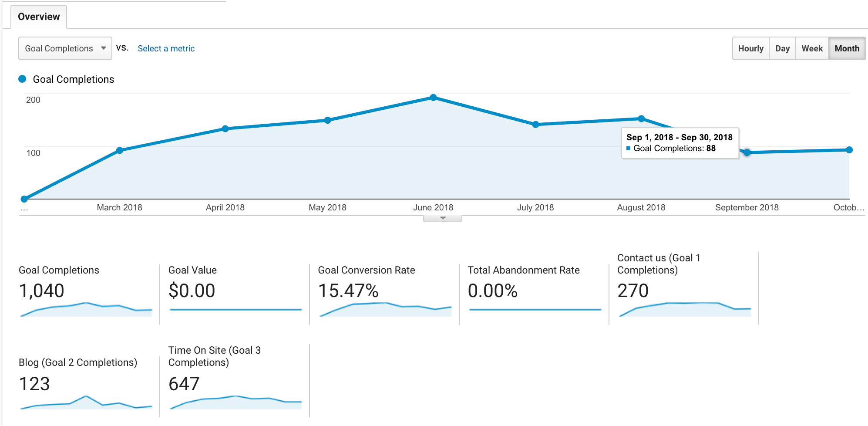
Task: Select the Blog Goal 2 Completions sparkline
Action: [x=86, y=402]
